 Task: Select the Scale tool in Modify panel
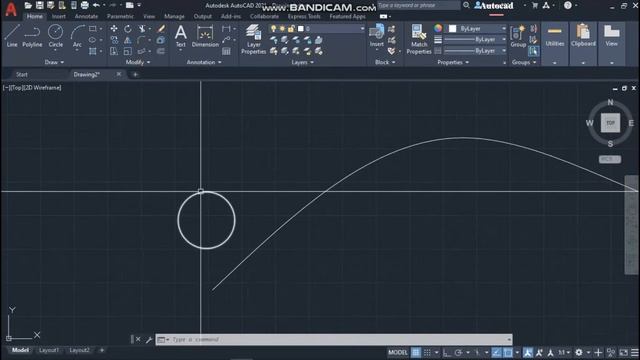pyautogui.click(x=128, y=51)
